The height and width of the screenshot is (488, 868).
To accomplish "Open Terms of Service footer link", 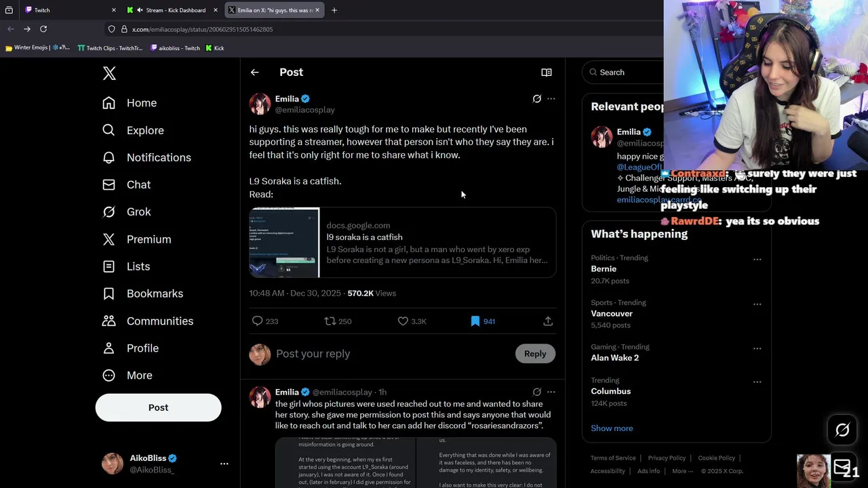I will [613, 458].
